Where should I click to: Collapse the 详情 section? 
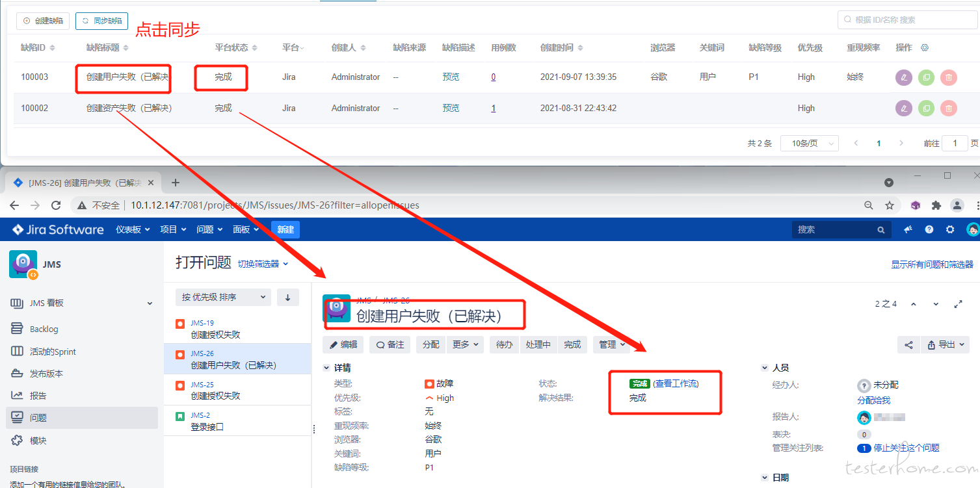pyautogui.click(x=326, y=368)
